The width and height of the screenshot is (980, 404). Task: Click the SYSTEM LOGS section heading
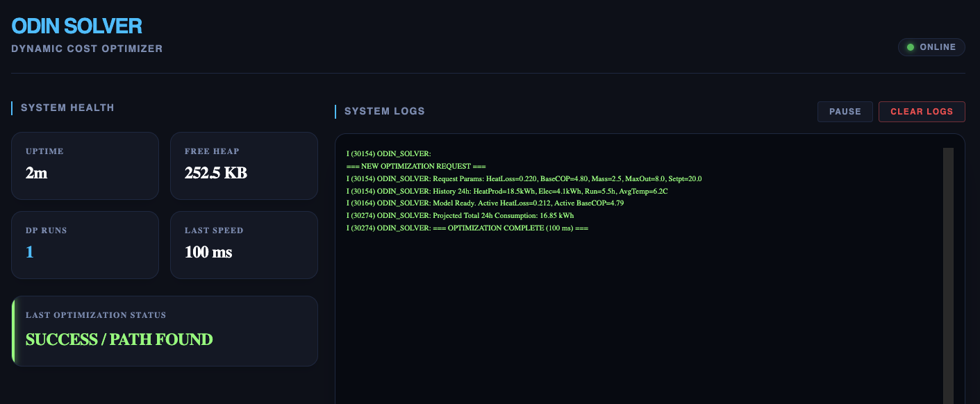click(x=384, y=112)
